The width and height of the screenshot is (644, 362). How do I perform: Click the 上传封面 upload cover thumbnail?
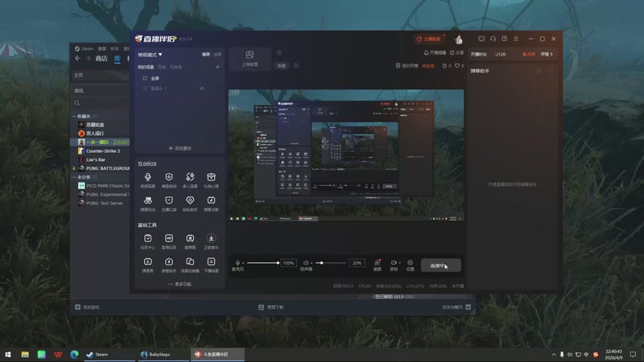(250, 58)
